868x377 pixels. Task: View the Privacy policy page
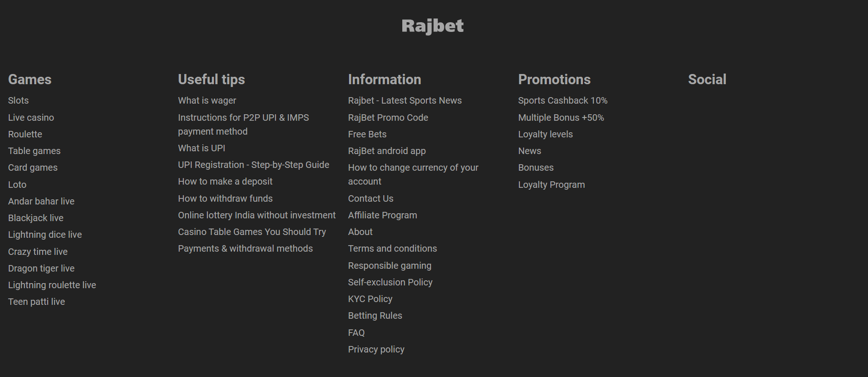point(376,349)
